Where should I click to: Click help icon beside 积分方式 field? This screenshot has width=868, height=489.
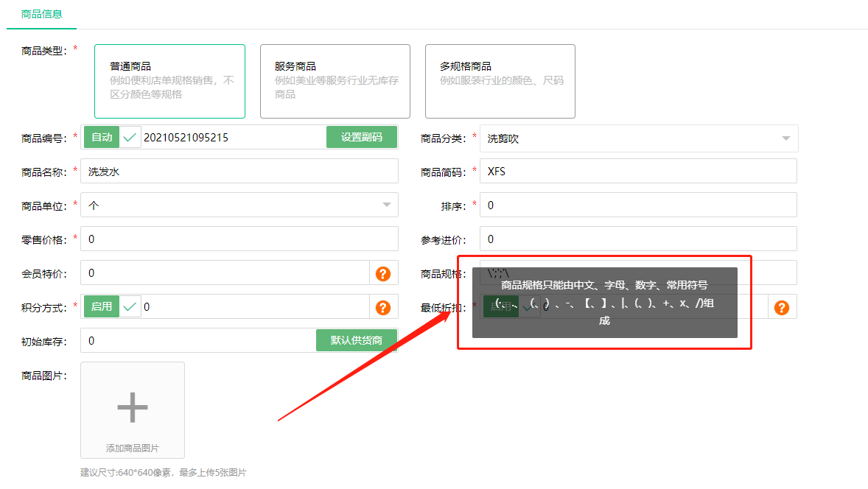click(x=382, y=307)
